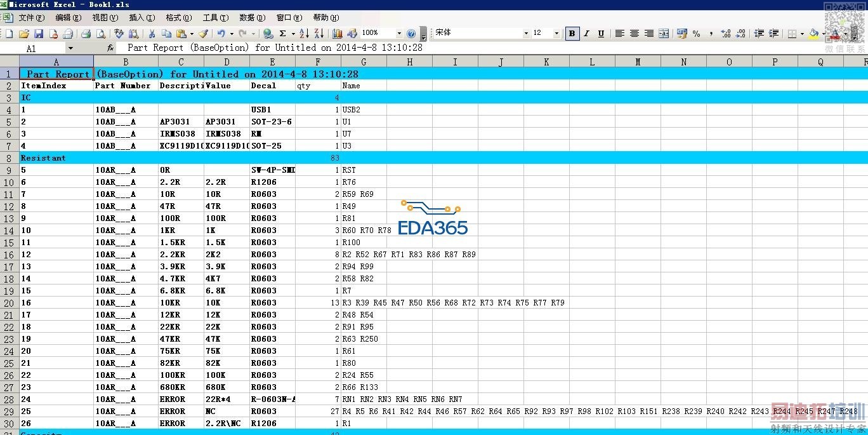
Task: Insert a hyperlink using the globe icon
Action: pos(268,33)
